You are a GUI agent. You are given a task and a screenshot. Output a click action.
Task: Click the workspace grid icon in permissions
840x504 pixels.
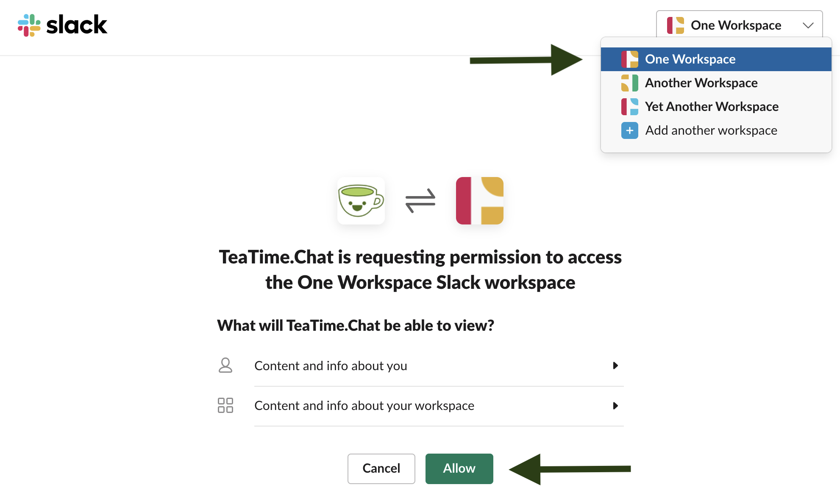click(x=225, y=405)
